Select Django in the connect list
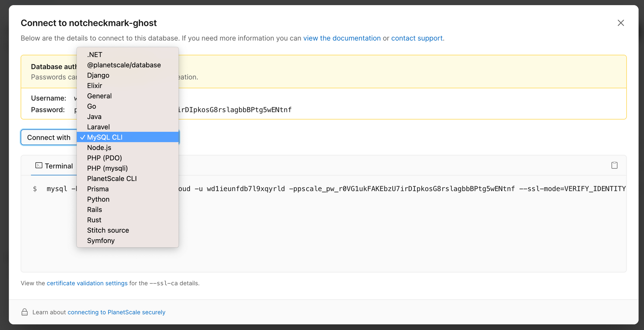 98,75
